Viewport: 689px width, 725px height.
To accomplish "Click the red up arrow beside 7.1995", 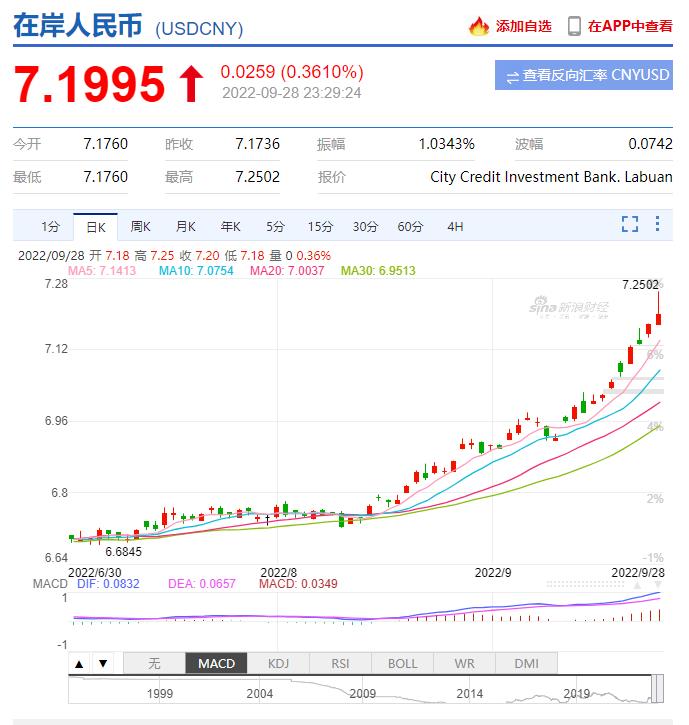I will (190, 84).
